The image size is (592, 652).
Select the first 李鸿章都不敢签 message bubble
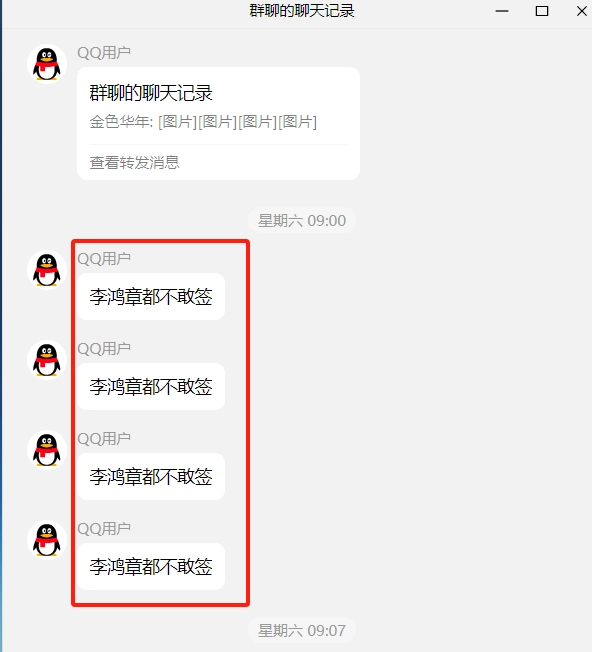151,296
